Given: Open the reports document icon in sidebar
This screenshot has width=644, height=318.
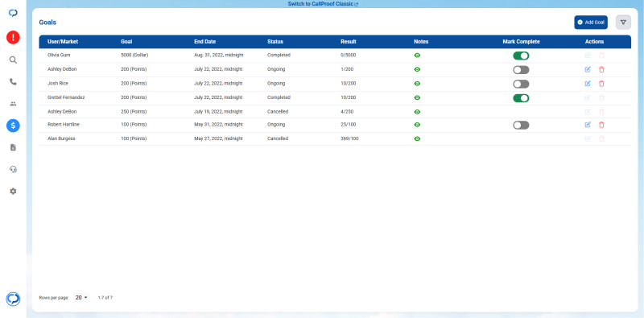Looking at the screenshot, I should (x=13, y=147).
